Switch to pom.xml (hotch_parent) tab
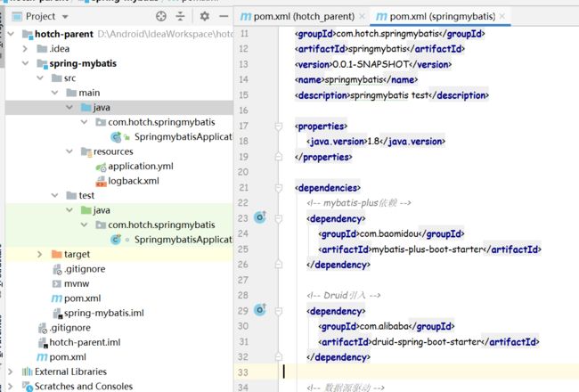Image resolution: width=579 pixels, height=392 pixels. point(298,16)
